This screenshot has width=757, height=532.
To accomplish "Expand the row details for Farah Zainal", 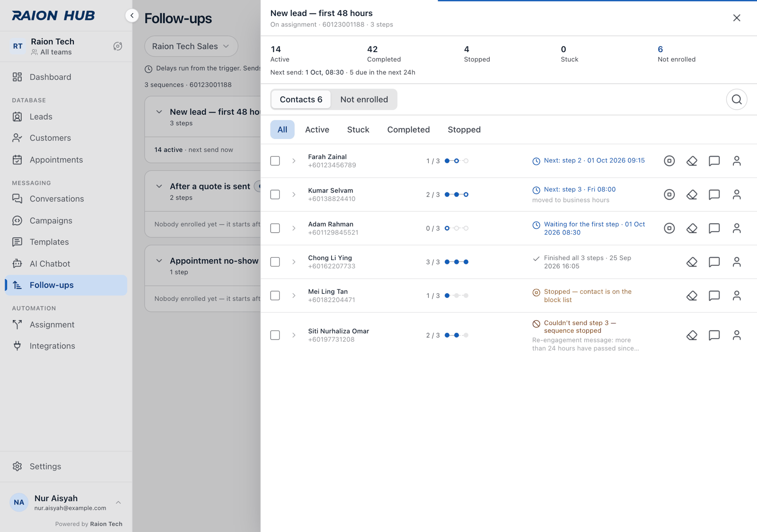I will [294, 161].
